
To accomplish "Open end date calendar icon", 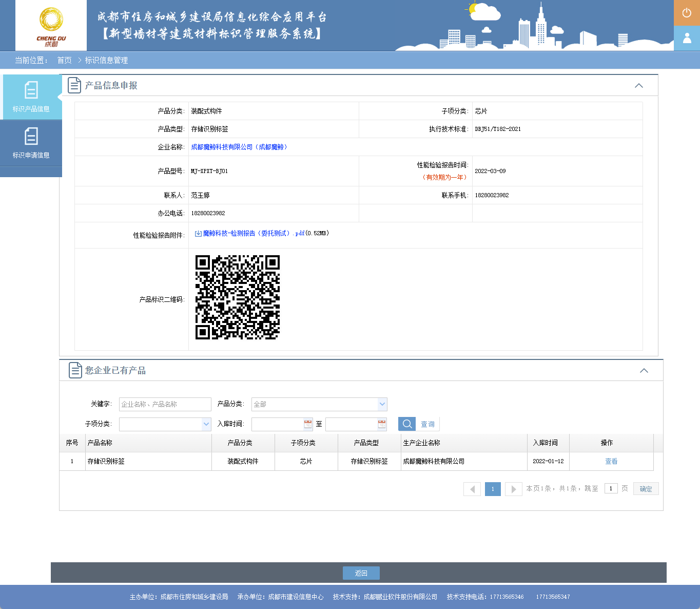I will [382, 424].
